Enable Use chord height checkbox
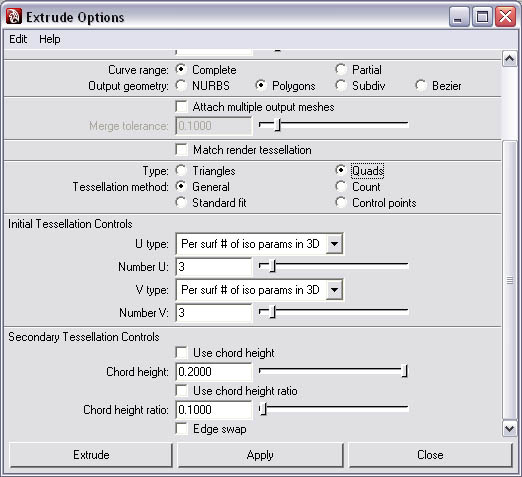Viewport: 522px width, 477px height. [x=182, y=353]
